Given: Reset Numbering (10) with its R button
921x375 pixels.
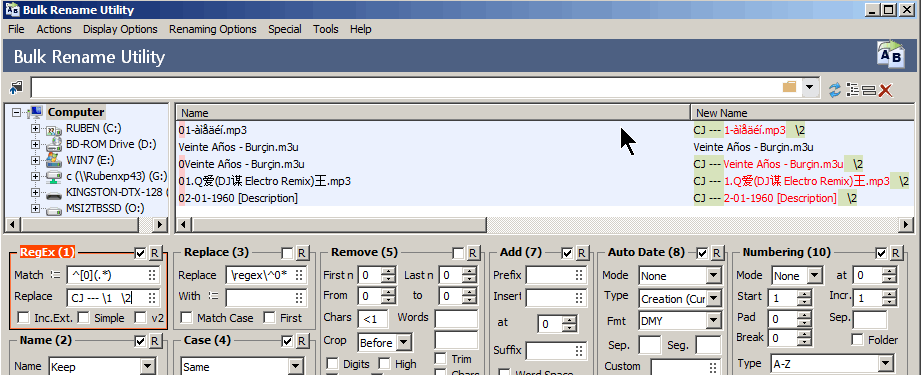Looking at the screenshot, I should (x=895, y=253).
